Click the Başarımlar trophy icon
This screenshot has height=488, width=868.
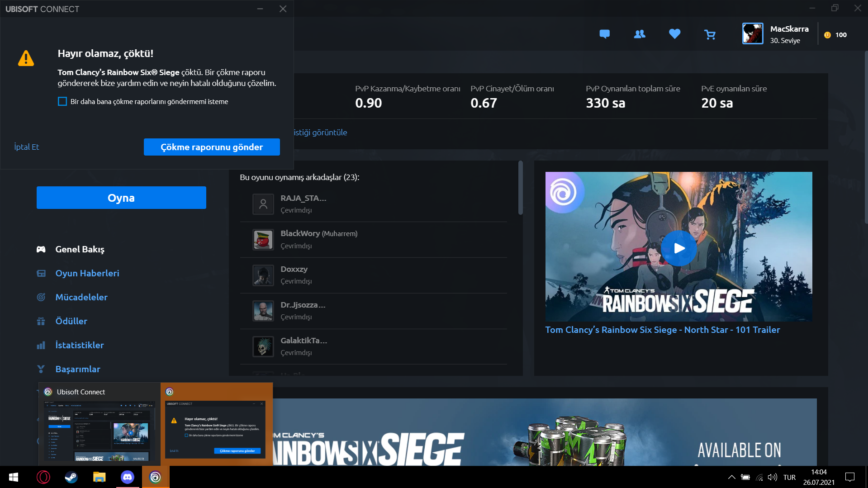41,369
